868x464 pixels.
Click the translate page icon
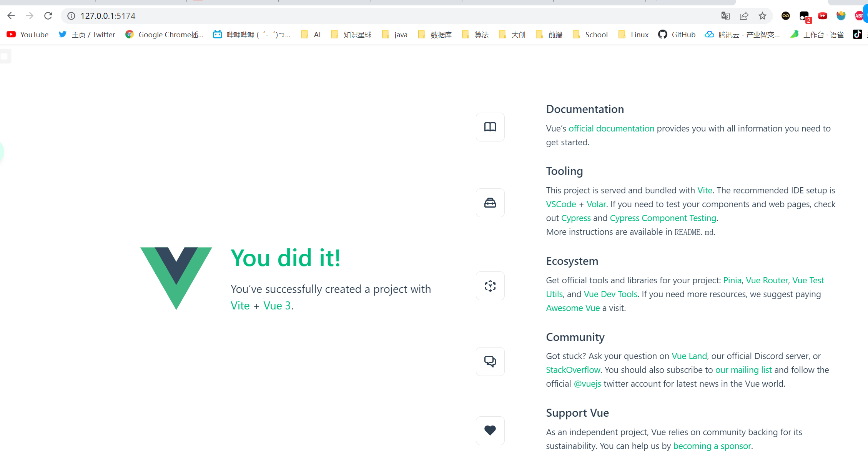pyautogui.click(x=725, y=16)
